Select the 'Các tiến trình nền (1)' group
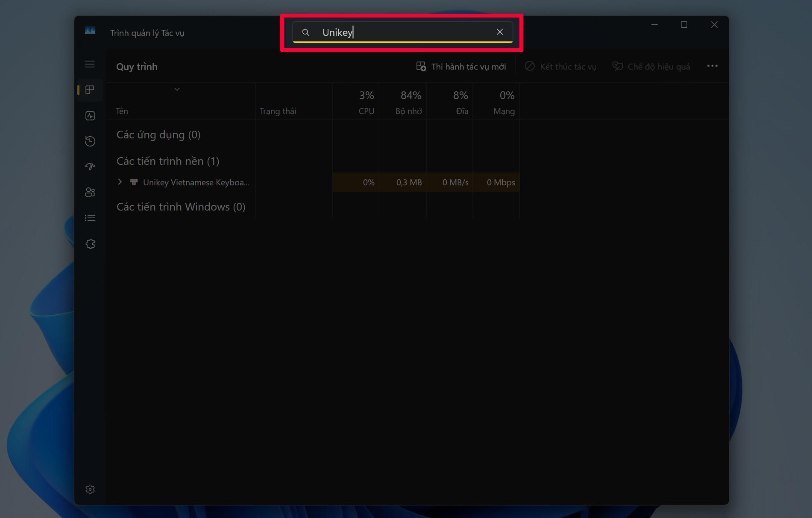Image resolution: width=812 pixels, height=518 pixels. click(168, 161)
